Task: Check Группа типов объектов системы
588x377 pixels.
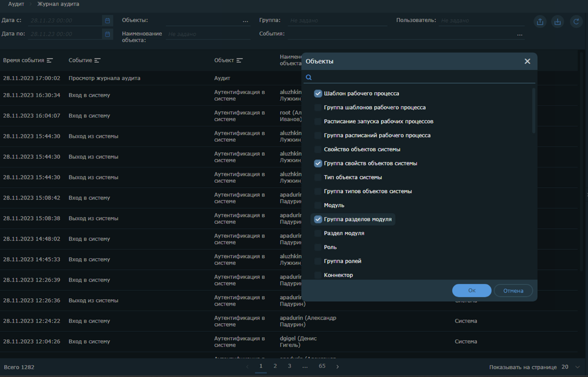Action: pyautogui.click(x=318, y=191)
